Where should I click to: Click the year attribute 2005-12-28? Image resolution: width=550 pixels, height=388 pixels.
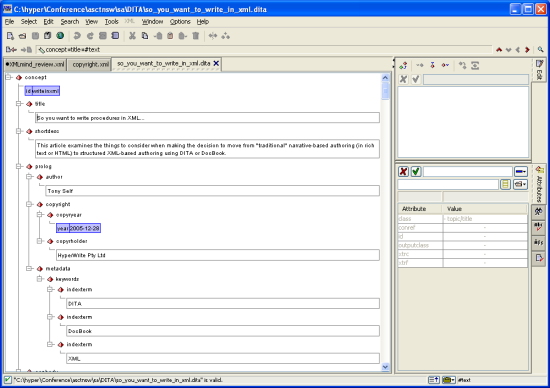pyautogui.click(x=78, y=228)
